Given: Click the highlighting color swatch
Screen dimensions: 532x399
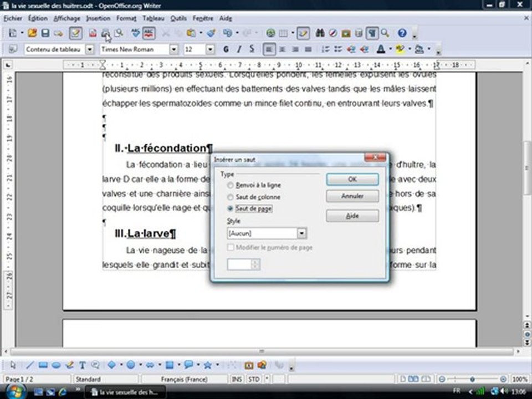Looking at the screenshot, I should pos(400,49).
